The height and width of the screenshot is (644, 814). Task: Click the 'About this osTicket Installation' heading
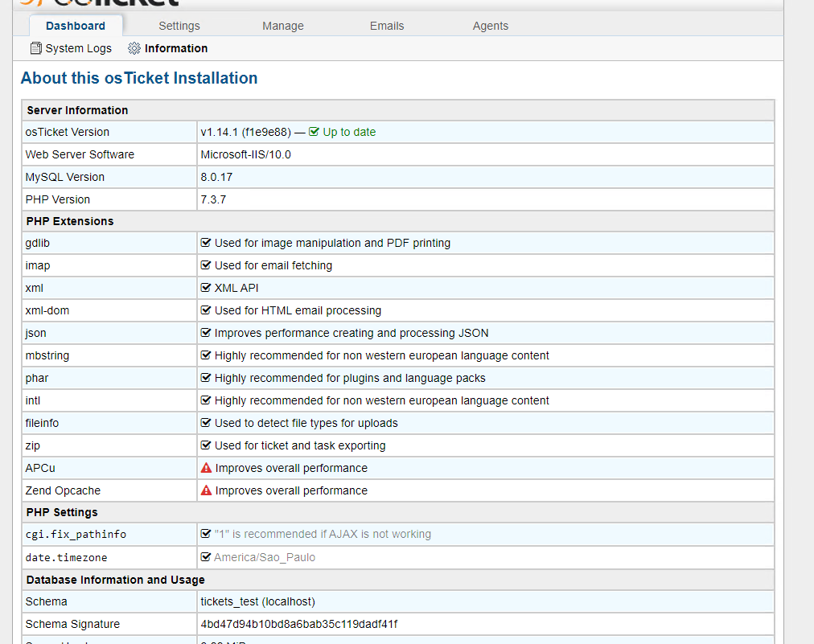tap(139, 78)
